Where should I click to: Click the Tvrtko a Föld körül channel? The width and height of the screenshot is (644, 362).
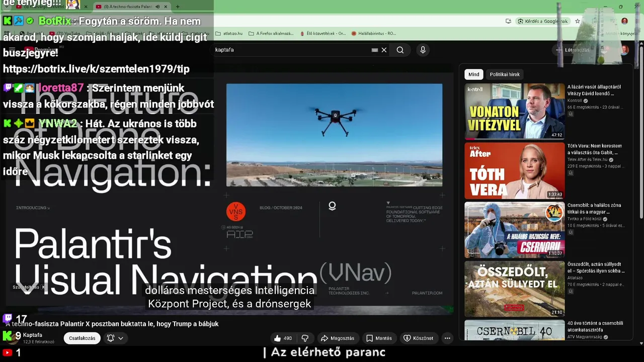[584, 219]
